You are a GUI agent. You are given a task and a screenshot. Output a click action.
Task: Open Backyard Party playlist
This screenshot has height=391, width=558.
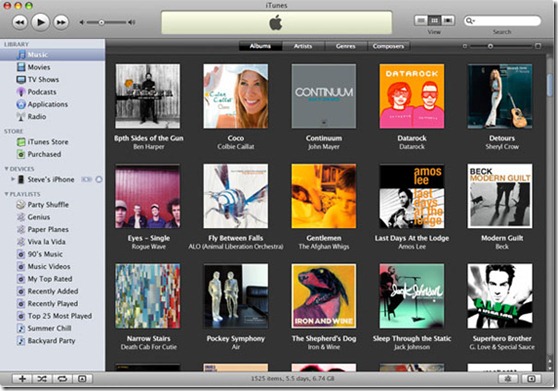click(52, 340)
